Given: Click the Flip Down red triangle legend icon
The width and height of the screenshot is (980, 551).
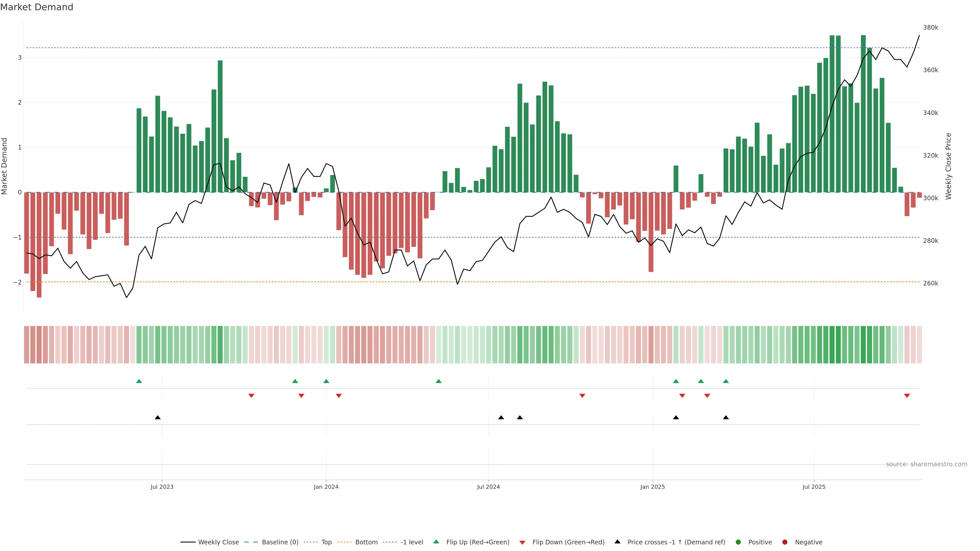Looking at the screenshot, I should coord(522,542).
